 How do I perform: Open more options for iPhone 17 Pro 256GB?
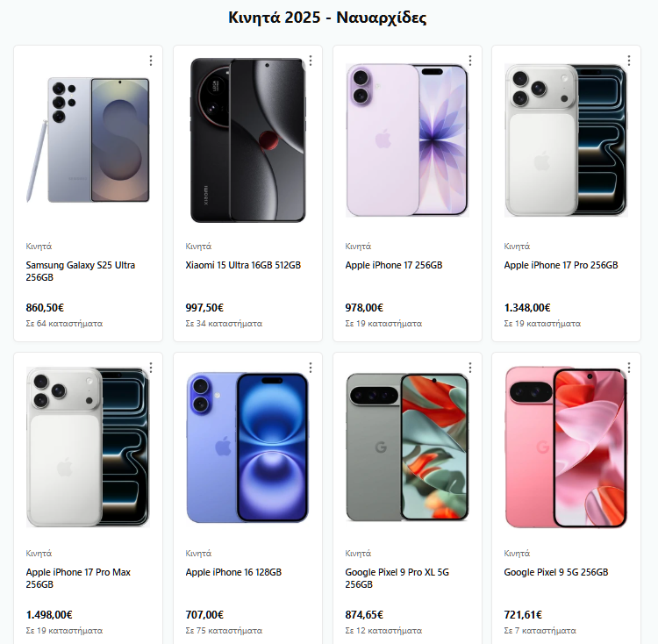629,61
